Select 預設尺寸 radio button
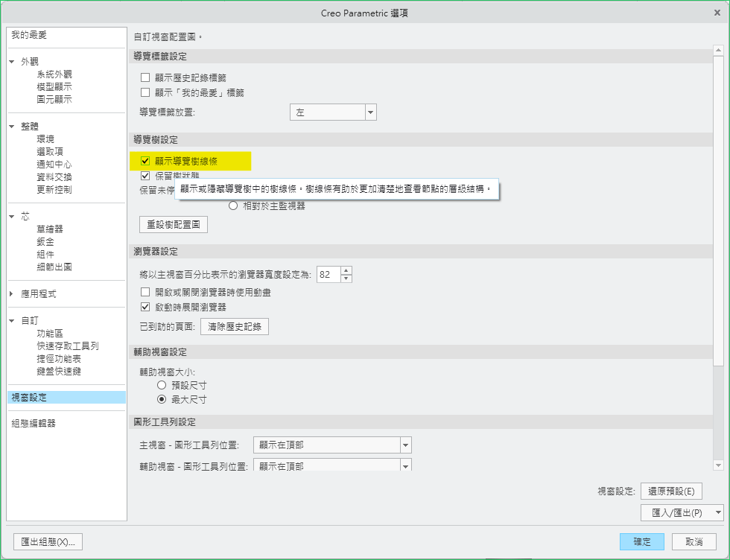Image resolution: width=730 pixels, height=560 pixels. click(161, 385)
